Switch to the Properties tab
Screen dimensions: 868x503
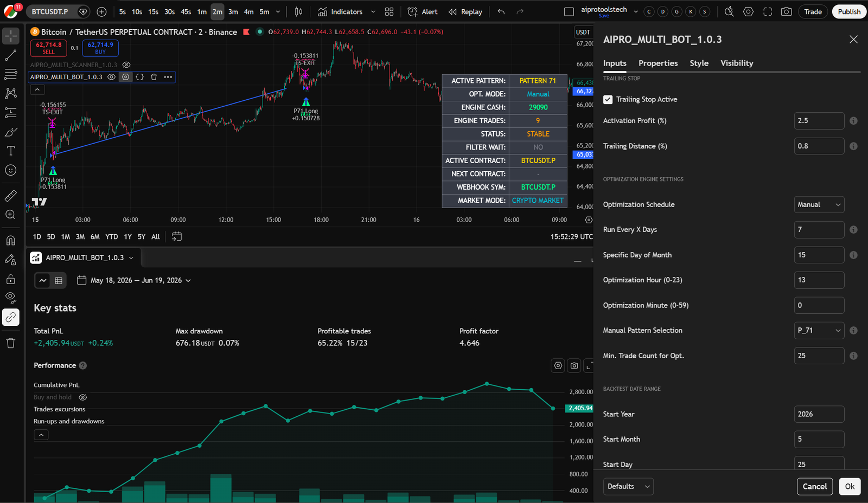point(658,63)
